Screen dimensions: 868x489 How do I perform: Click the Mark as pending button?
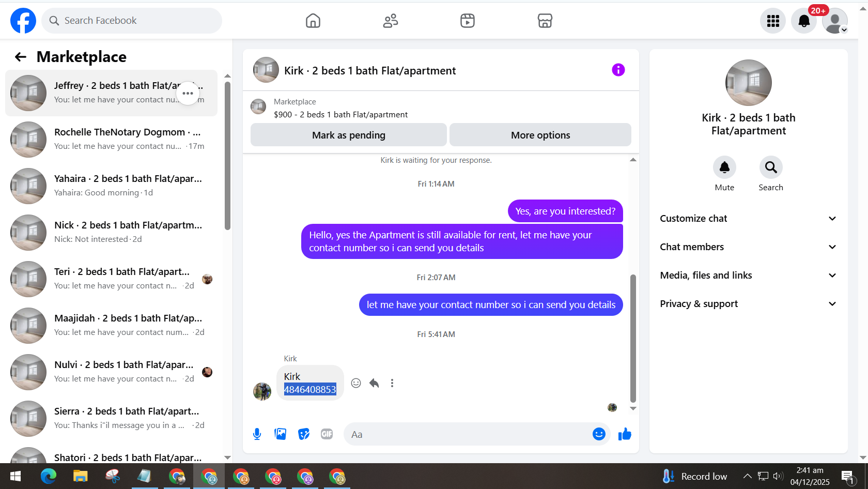point(349,135)
